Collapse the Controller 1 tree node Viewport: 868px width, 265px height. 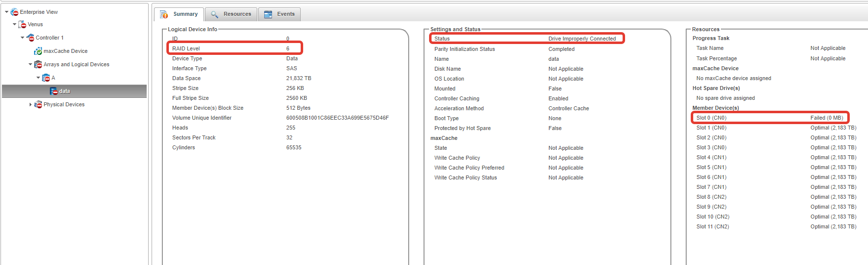click(22, 38)
